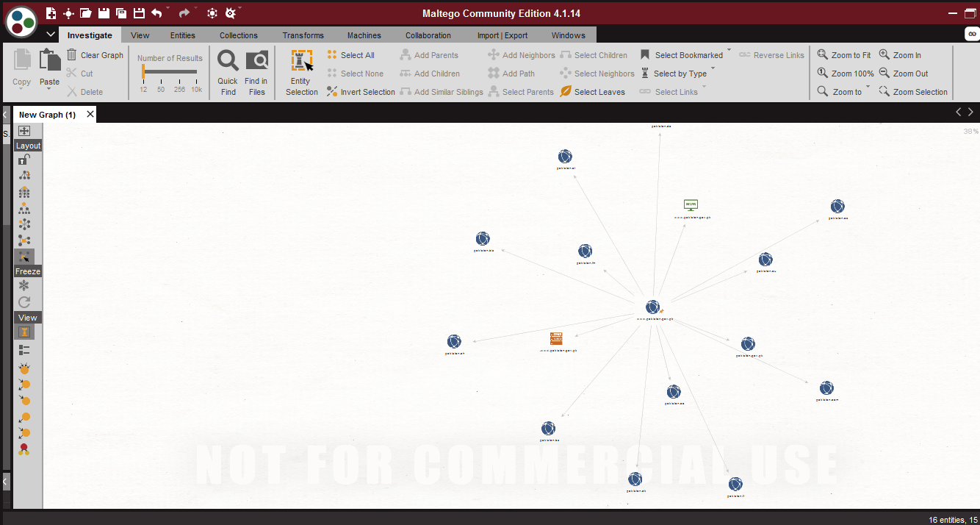
Task: Click the previous graph tab arrow
Action: pyautogui.click(x=958, y=113)
